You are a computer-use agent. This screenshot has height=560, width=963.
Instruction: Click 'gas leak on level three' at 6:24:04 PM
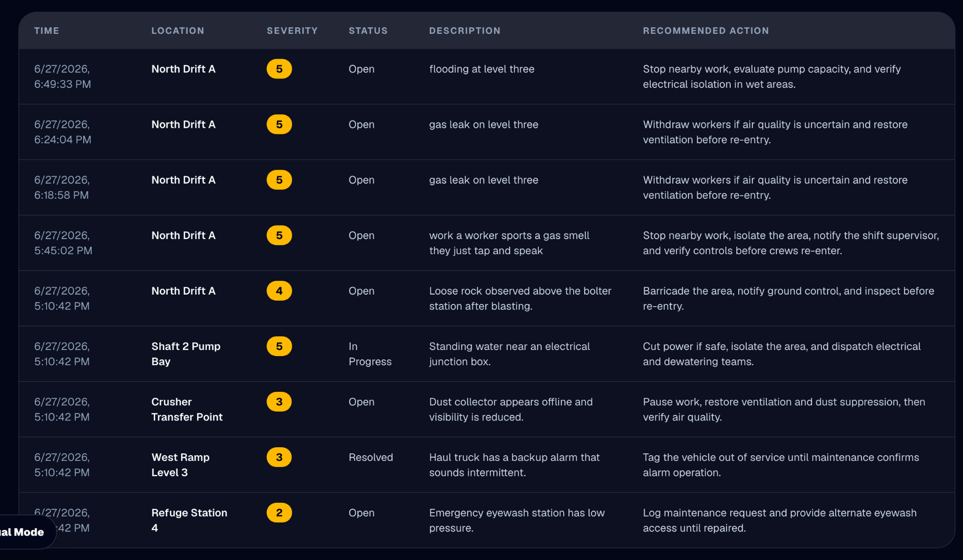[x=483, y=124]
